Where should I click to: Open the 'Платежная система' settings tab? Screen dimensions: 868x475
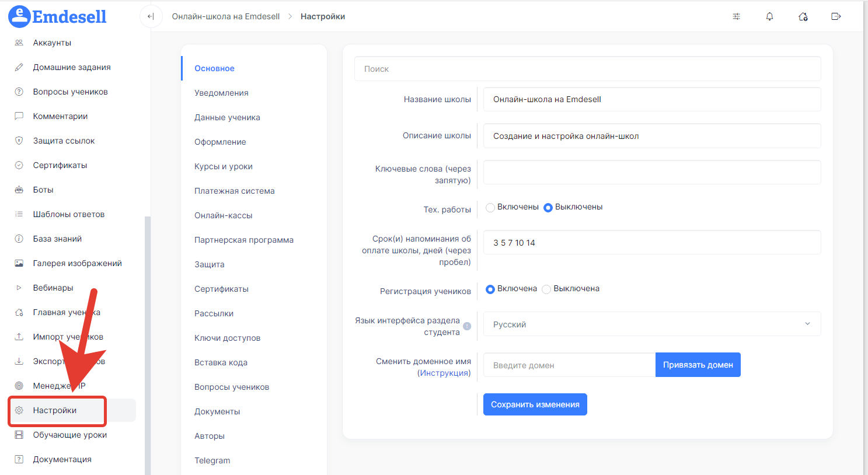234,191
